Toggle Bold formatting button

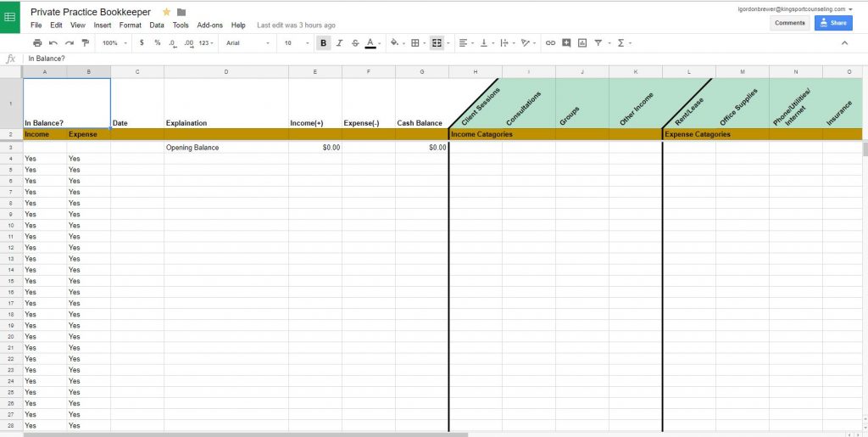[323, 42]
